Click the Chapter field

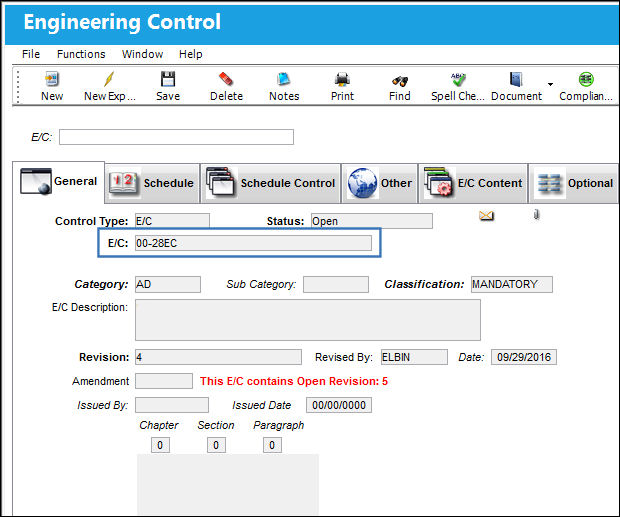point(160,445)
